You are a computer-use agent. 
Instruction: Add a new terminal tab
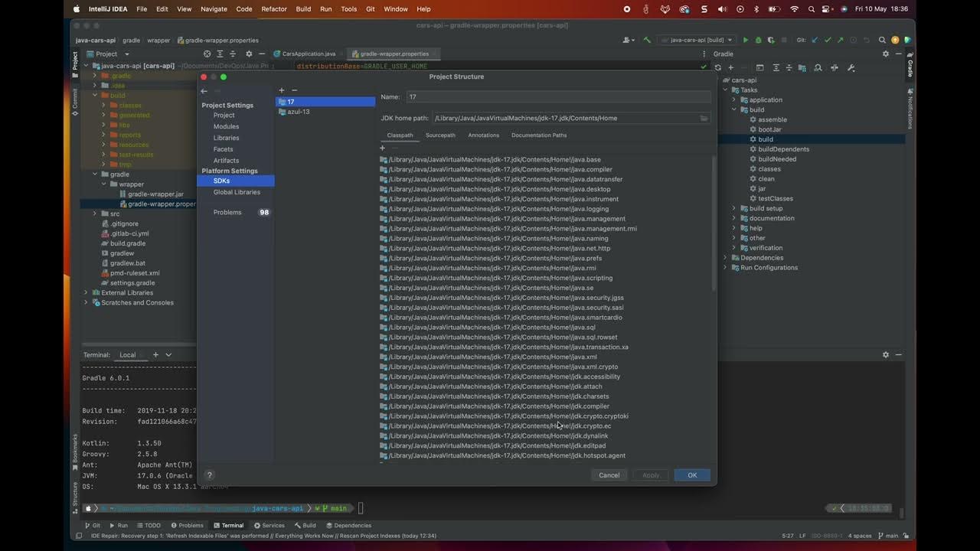(x=155, y=354)
